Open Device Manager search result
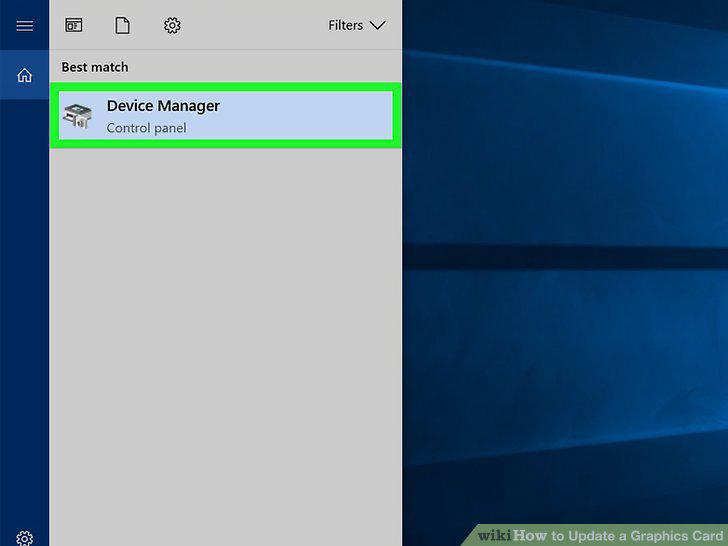 pos(226,116)
